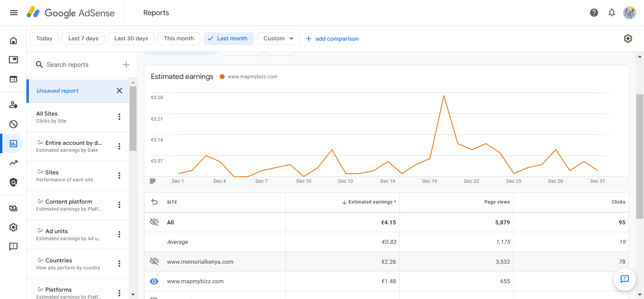Screen dimensions: 644x299
Task: Open the Help icon
Action: (594, 13)
